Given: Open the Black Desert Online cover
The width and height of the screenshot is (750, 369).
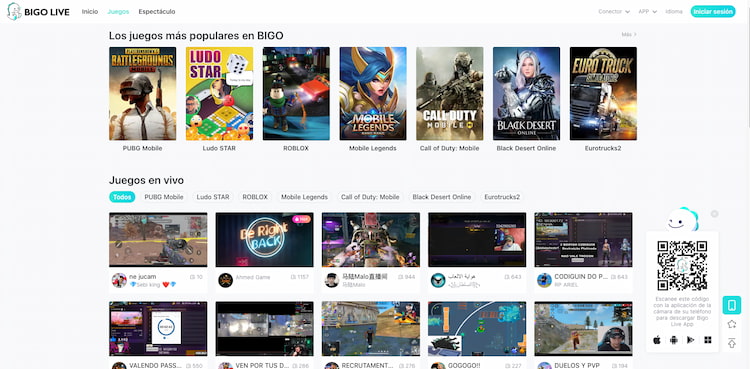Looking at the screenshot, I should coord(526,93).
